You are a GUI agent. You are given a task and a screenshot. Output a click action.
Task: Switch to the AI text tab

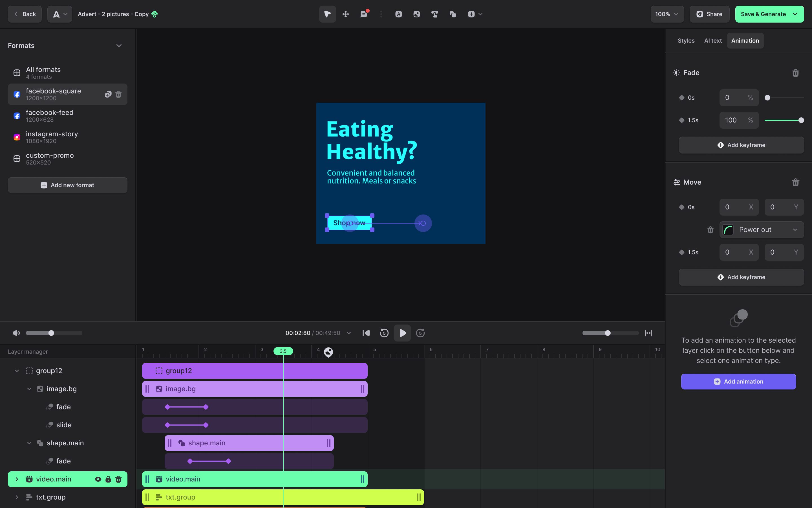point(713,41)
